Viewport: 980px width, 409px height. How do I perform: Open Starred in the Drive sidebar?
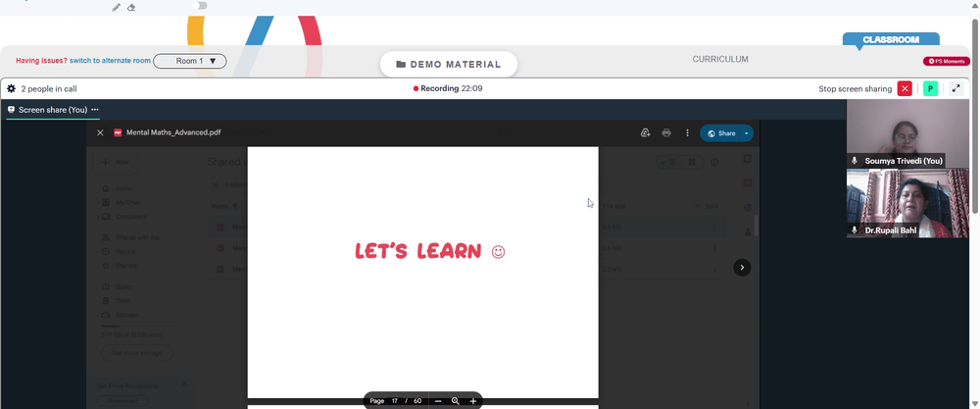point(120,266)
